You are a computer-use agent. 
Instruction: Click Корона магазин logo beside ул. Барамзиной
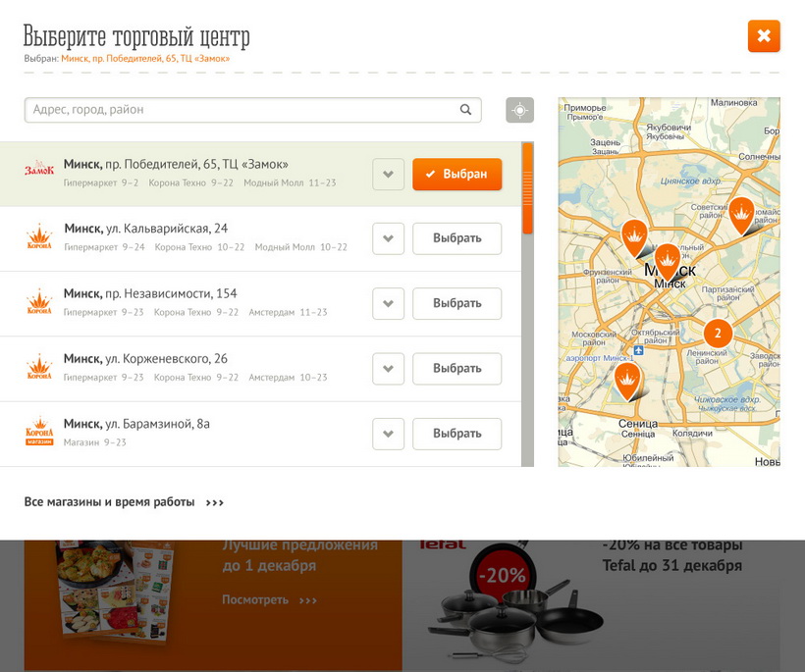coord(39,432)
